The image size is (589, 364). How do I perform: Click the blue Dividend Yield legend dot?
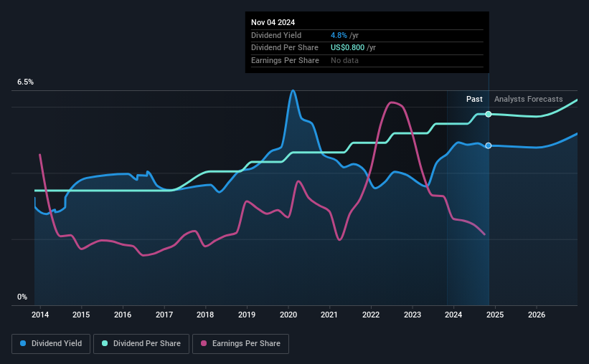tap(23, 343)
